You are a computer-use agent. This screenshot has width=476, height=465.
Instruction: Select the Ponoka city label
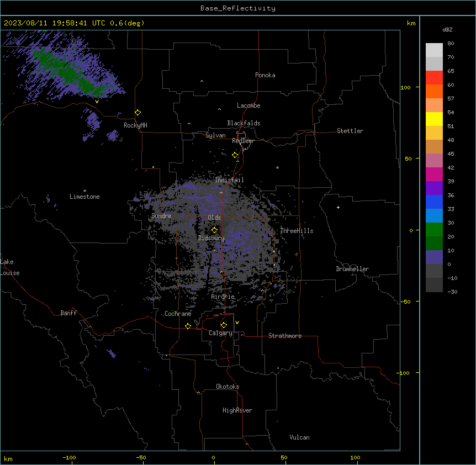[265, 75]
